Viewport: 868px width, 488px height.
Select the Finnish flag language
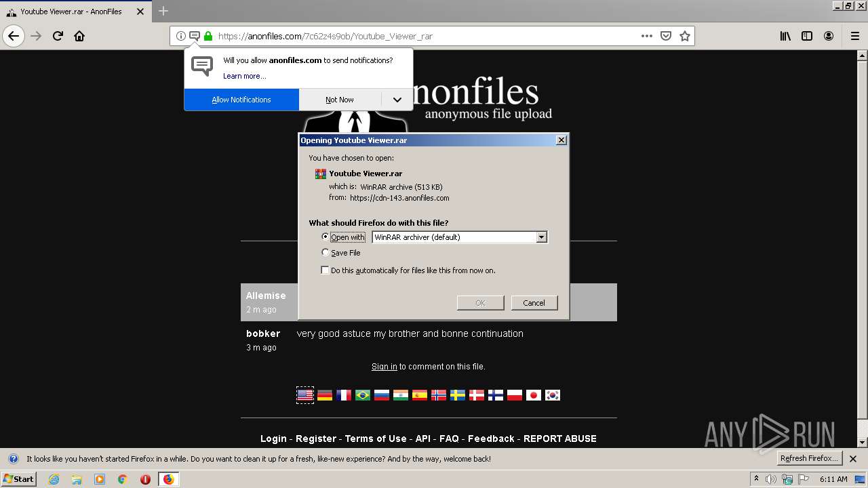(496, 395)
